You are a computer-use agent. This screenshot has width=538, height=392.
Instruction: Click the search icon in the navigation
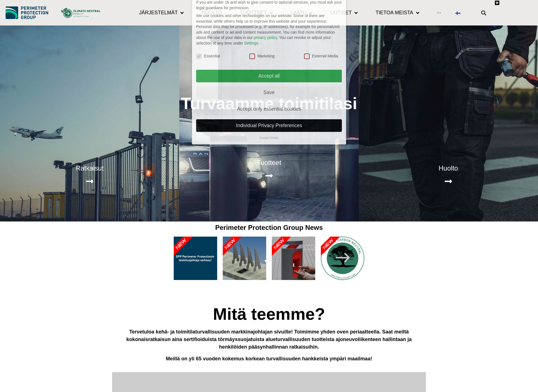pyautogui.click(x=484, y=13)
